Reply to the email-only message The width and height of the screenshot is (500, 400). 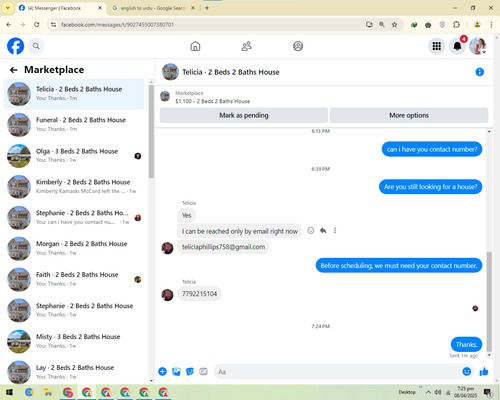pos(323,231)
